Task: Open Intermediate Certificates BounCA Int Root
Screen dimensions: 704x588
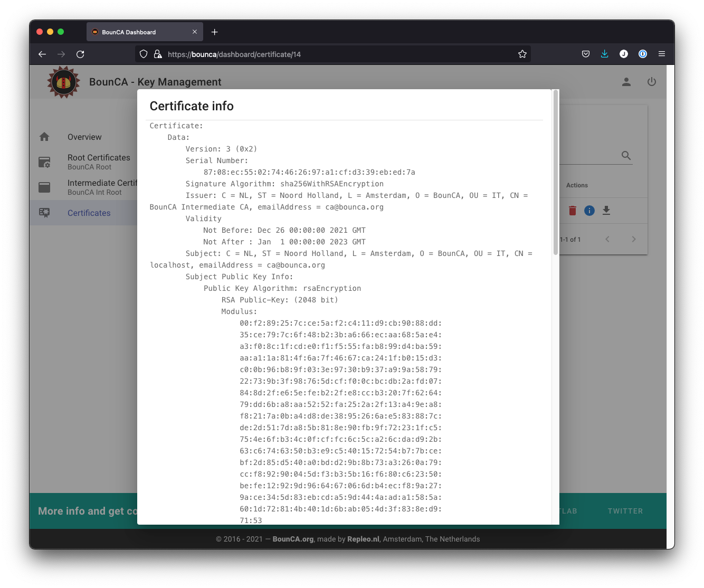Action: pyautogui.click(x=102, y=187)
